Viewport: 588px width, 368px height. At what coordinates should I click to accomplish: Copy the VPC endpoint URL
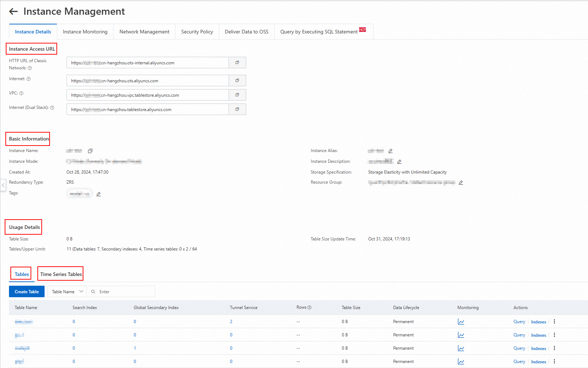237,95
